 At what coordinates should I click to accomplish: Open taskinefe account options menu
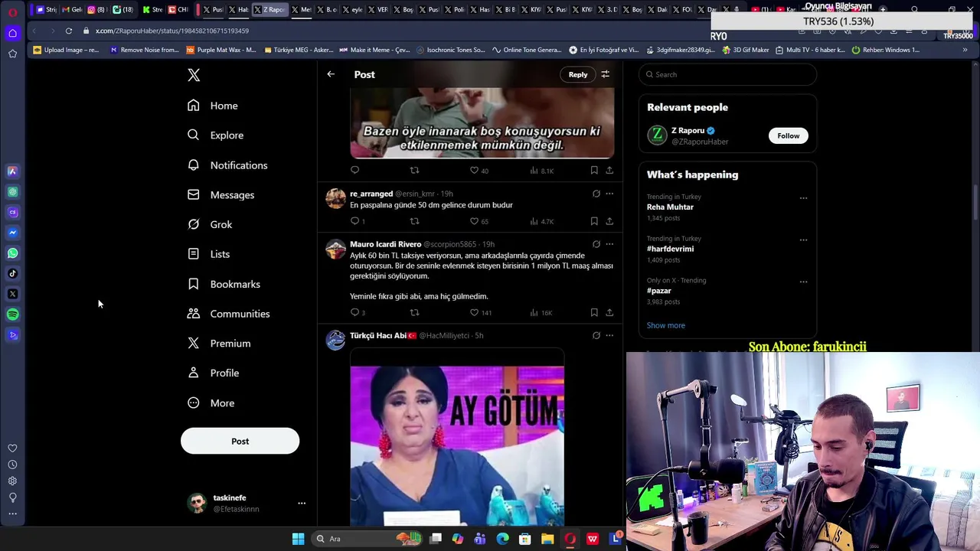pos(302,504)
